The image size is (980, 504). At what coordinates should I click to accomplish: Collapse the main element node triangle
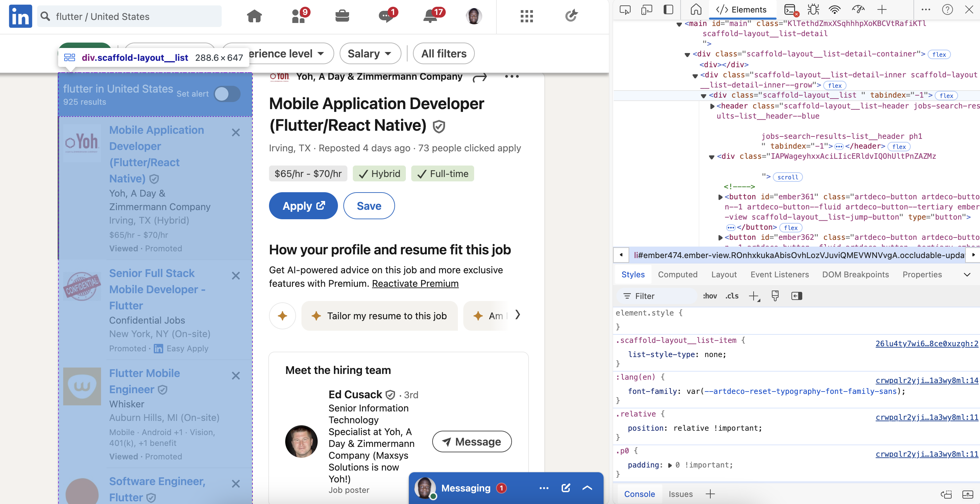coord(680,24)
